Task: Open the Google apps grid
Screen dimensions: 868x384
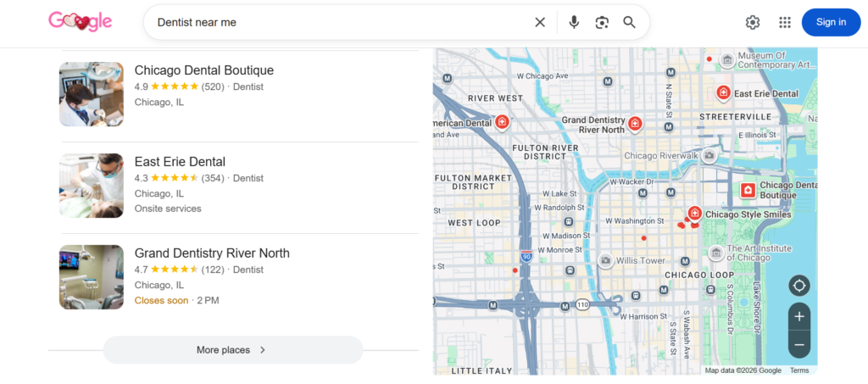Action: click(x=785, y=22)
